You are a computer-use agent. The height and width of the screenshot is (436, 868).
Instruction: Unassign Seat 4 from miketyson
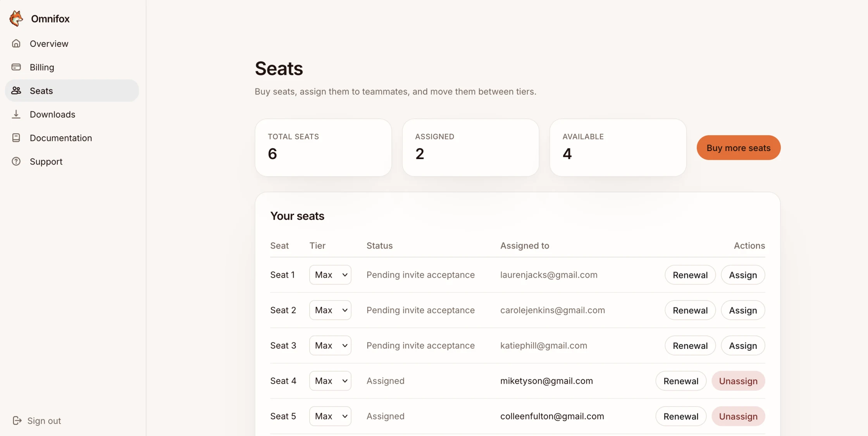[x=738, y=381]
